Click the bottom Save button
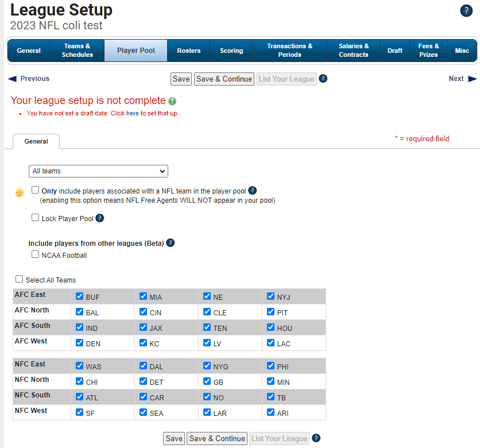 point(174,438)
